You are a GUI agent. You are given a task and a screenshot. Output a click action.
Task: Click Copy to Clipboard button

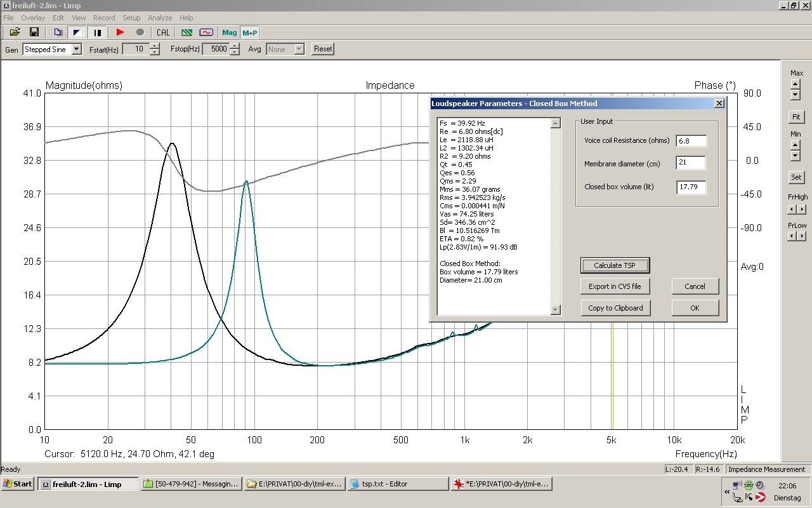pos(615,308)
